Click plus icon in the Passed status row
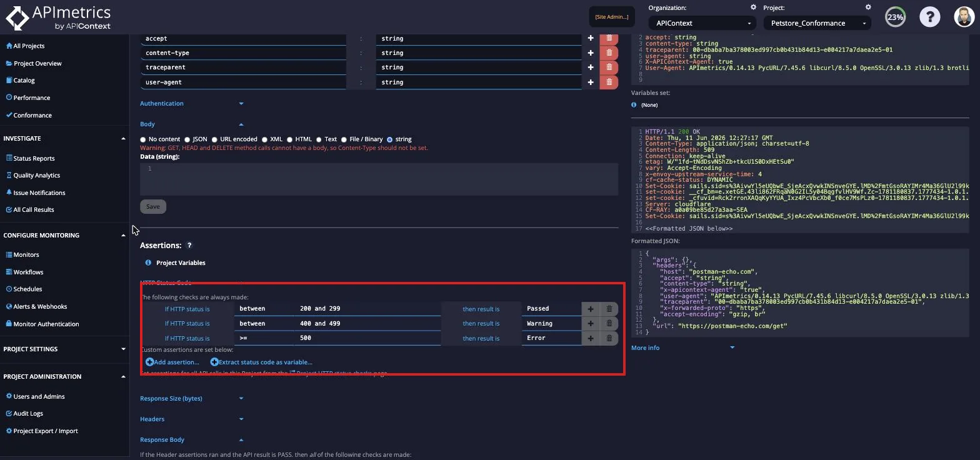980x460 pixels. [591, 309]
